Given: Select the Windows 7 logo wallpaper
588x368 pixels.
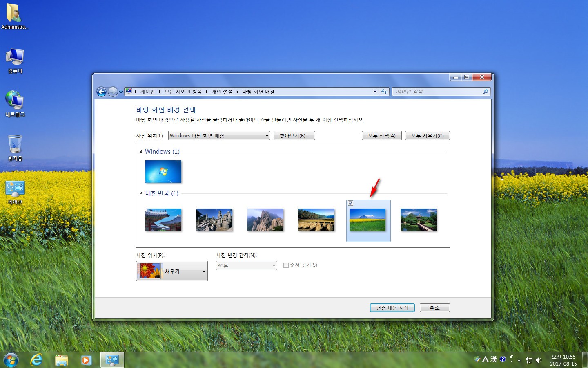Looking at the screenshot, I should [163, 171].
